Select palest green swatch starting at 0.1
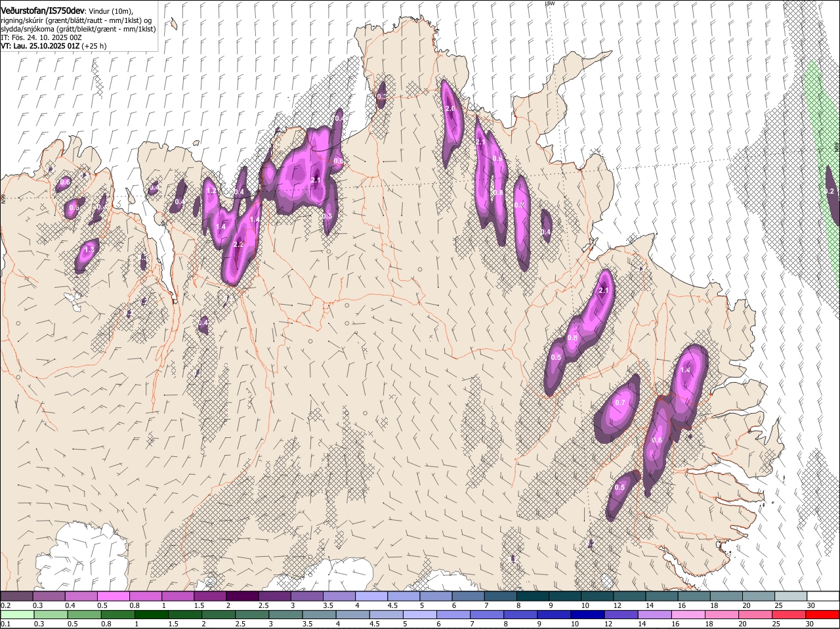840x629 pixels. tap(17, 615)
